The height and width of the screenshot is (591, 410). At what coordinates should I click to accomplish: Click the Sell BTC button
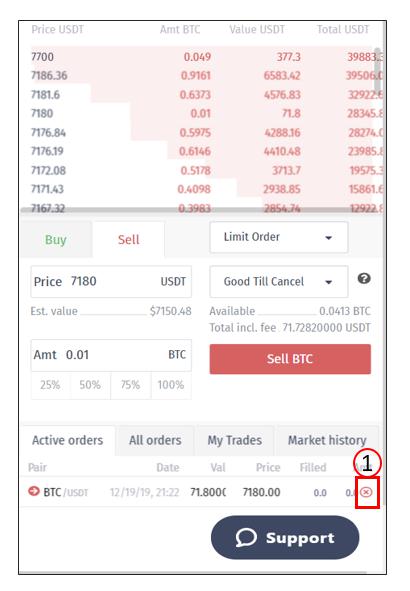click(x=290, y=359)
